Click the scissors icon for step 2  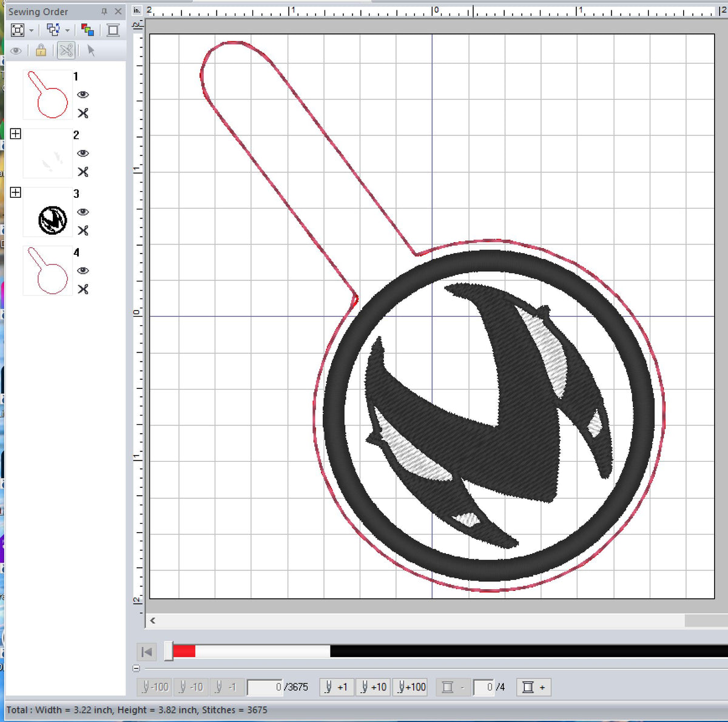(x=83, y=172)
